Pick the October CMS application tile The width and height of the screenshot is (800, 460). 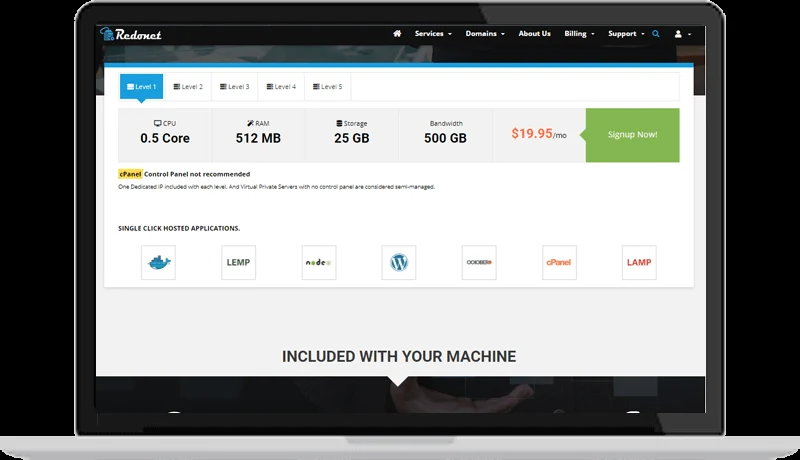click(479, 263)
